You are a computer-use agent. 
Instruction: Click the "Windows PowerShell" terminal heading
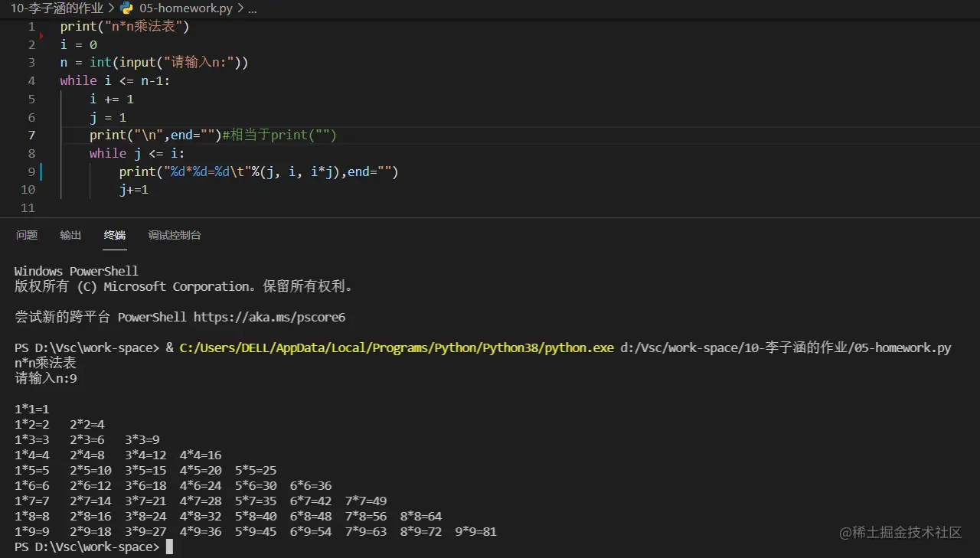coord(77,271)
